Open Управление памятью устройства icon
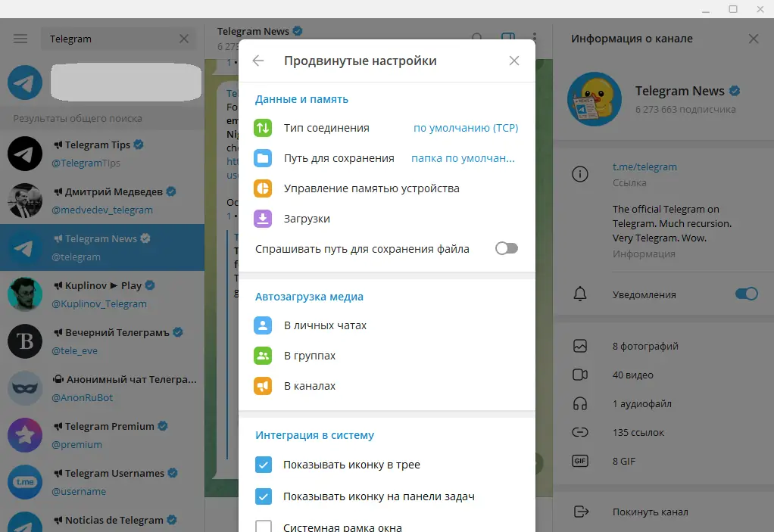 [x=264, y=188]
